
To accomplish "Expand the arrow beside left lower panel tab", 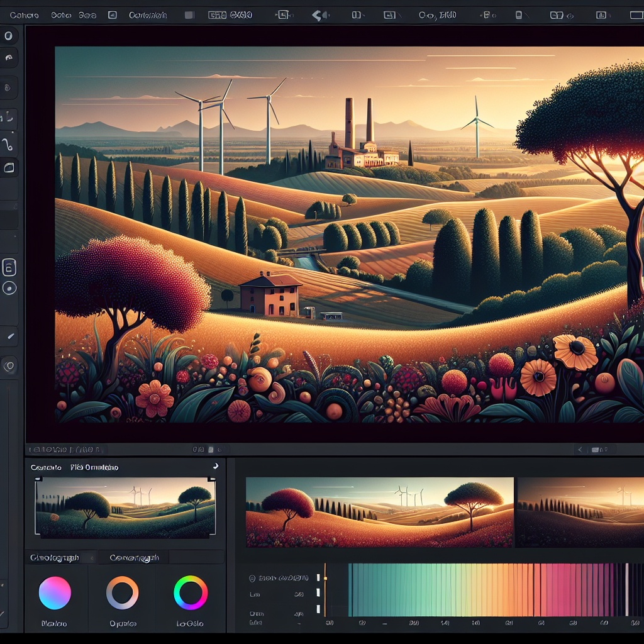I will pyautogui.click(x=93, y=558).
